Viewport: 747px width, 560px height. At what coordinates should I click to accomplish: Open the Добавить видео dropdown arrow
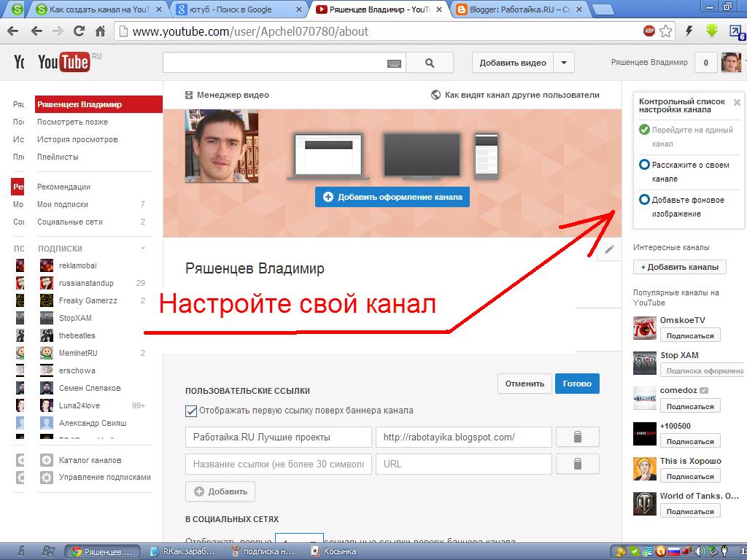pyautogui.click(x=564, y=63)
